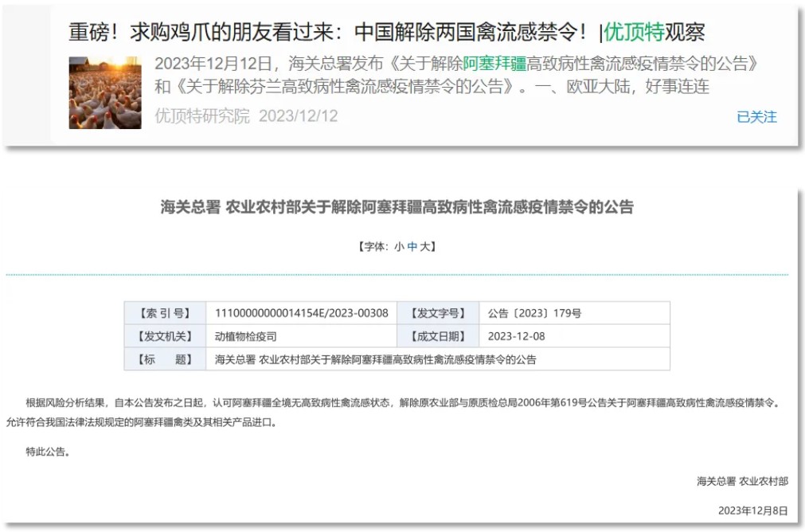
Task: Set font size to 中
Action: pos(412,246)
